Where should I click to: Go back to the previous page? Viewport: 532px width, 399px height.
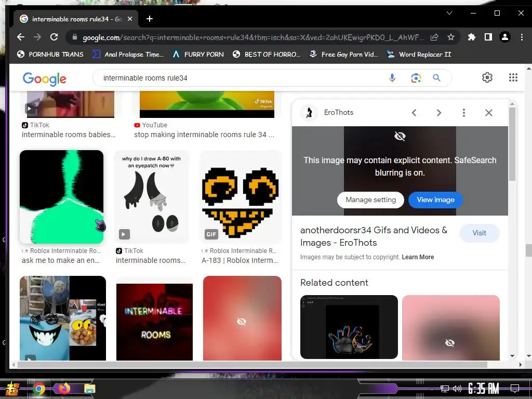[21, 37]
